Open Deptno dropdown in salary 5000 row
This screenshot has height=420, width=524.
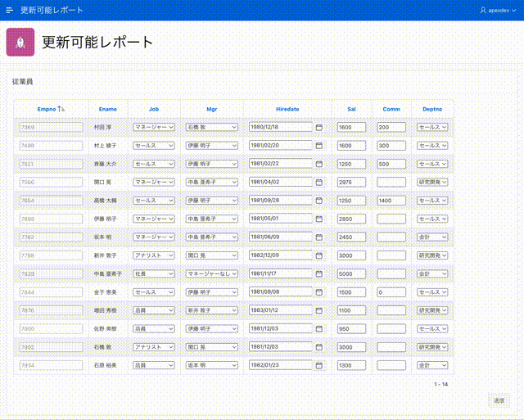point(432,274)
